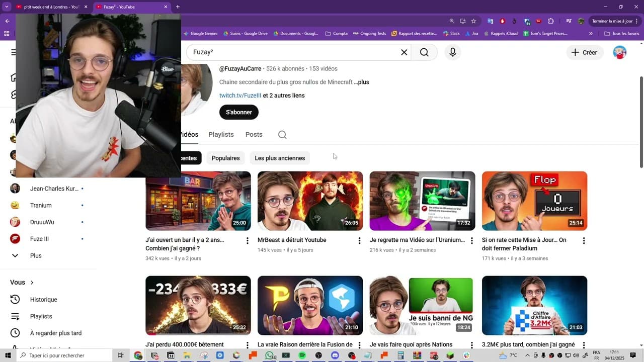The width and height of the screenshot is (644, 362).
Task: Click the voice search microphone icon
Action: (x=452, y=52)
